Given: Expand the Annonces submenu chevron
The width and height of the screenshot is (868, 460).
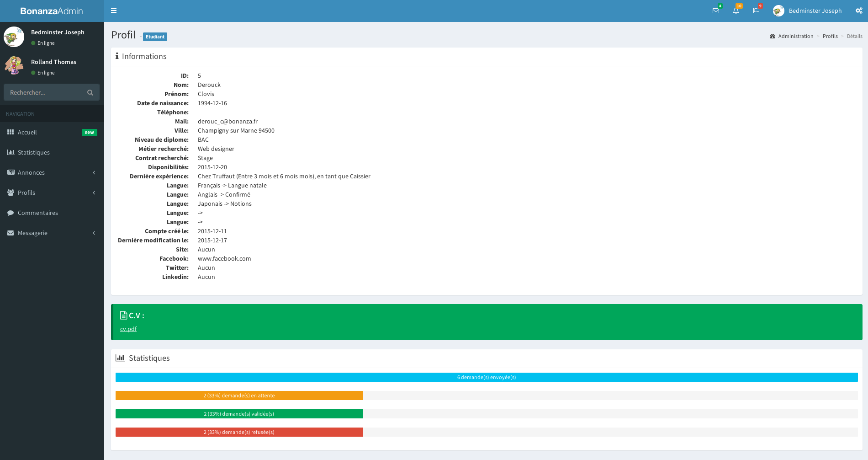Looking at the screenshot, I should 94,172.
